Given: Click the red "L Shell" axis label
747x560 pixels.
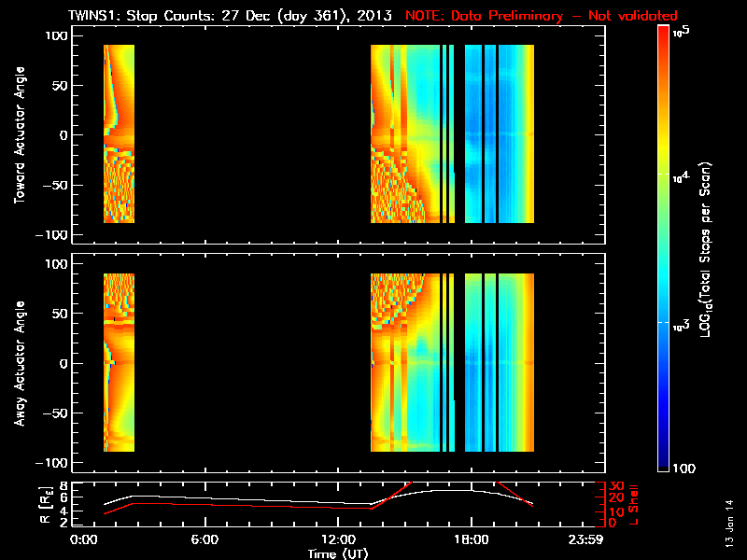Looking at the screenshot, I should [633, 505].
